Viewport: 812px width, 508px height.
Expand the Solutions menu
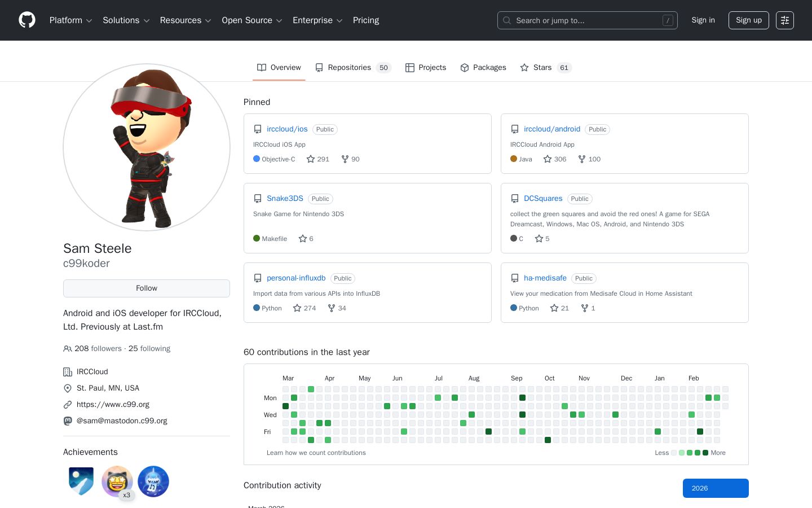[x=126, y=20]
